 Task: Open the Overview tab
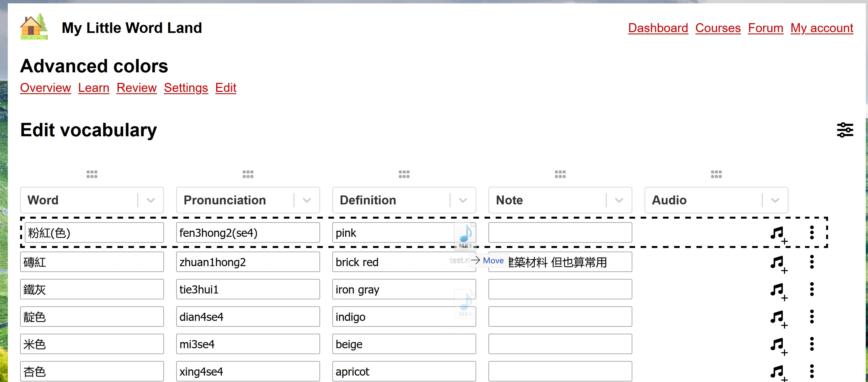click(45, 87)
